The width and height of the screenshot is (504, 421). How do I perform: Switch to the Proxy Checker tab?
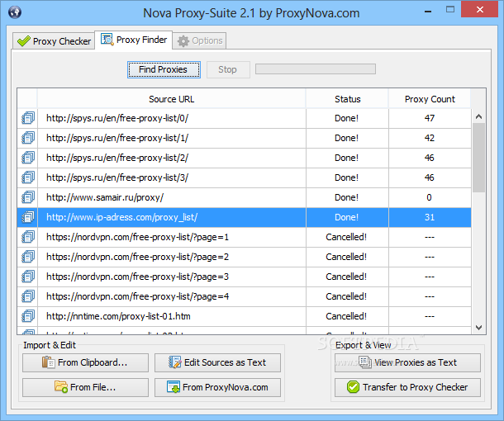[x=54, y=41]
